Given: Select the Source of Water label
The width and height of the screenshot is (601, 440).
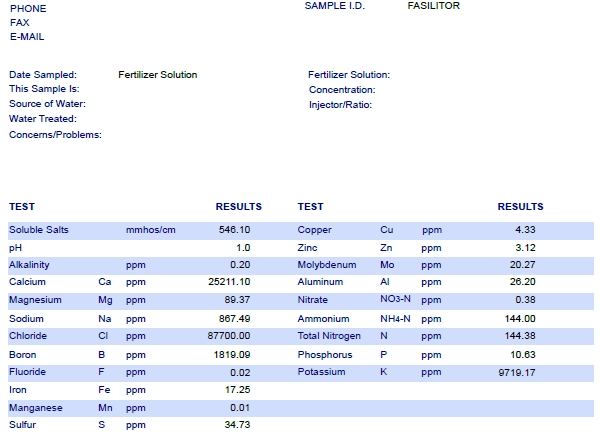Looking at the screenshot, I should click(x=48, y=104).
